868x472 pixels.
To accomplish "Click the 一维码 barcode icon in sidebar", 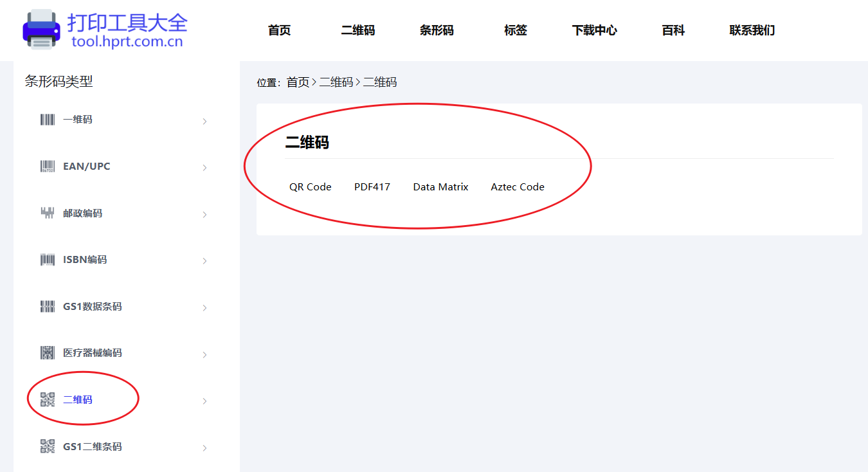I will click(48, 120).
